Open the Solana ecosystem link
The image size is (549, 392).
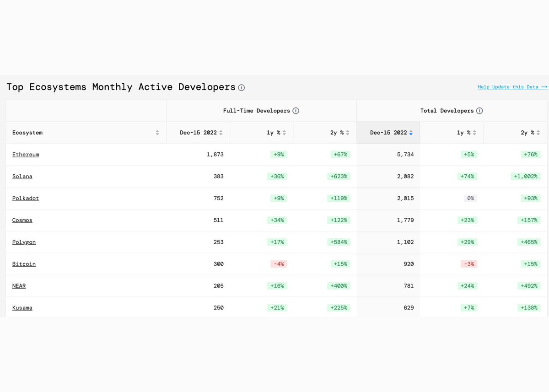tap(22, 177)
